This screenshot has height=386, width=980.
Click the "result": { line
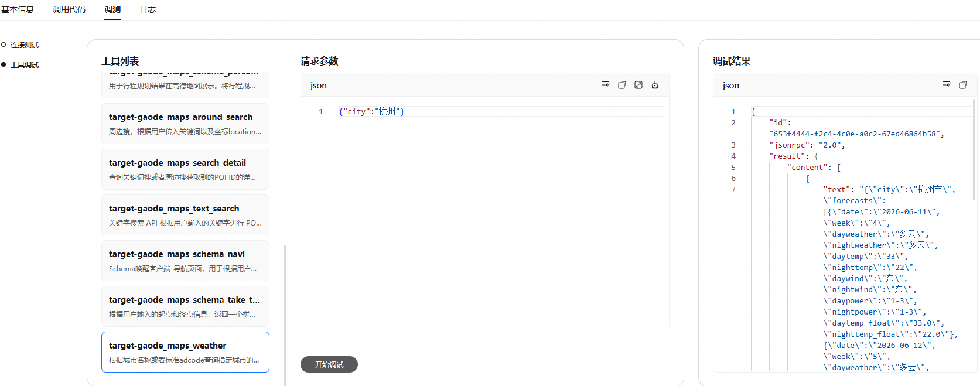(794, 156)
